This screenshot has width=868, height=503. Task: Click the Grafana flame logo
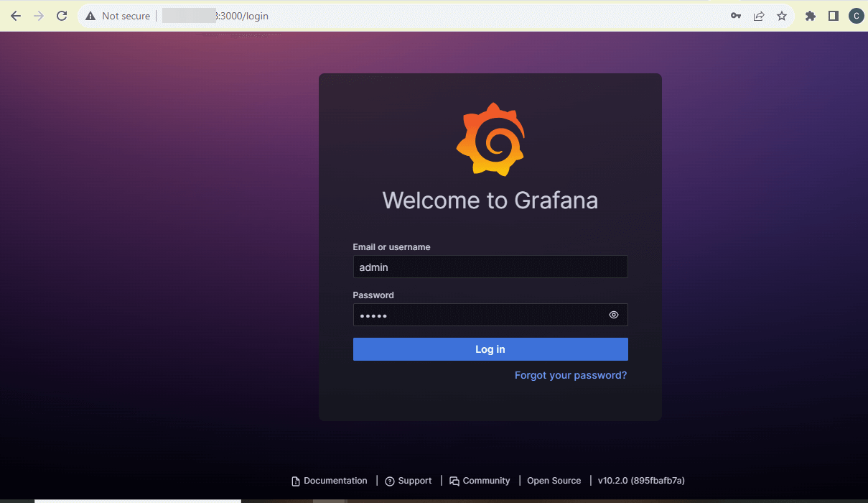(x=490, y=139)
